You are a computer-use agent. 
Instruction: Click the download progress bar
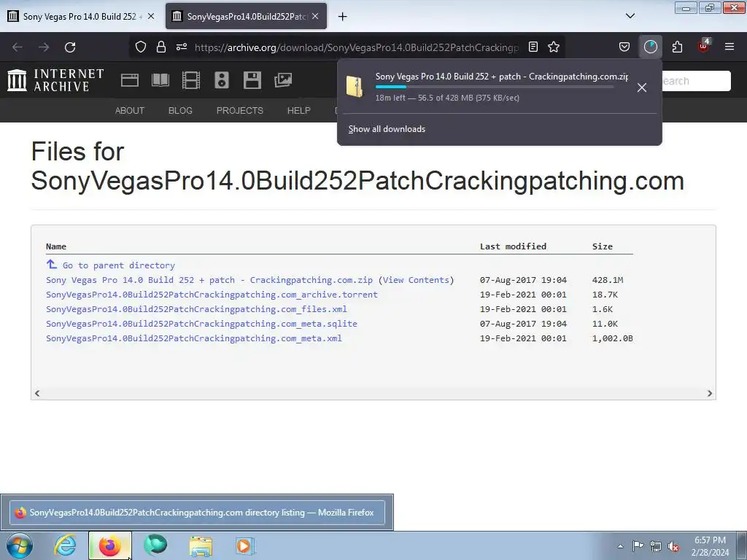point(495,87)
